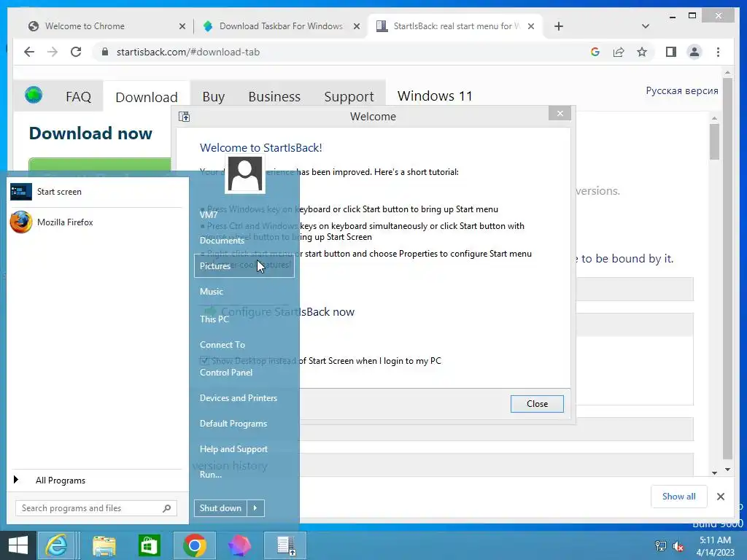Click the Search programs and files box
The image size is (747, 560).
(96, 508)
